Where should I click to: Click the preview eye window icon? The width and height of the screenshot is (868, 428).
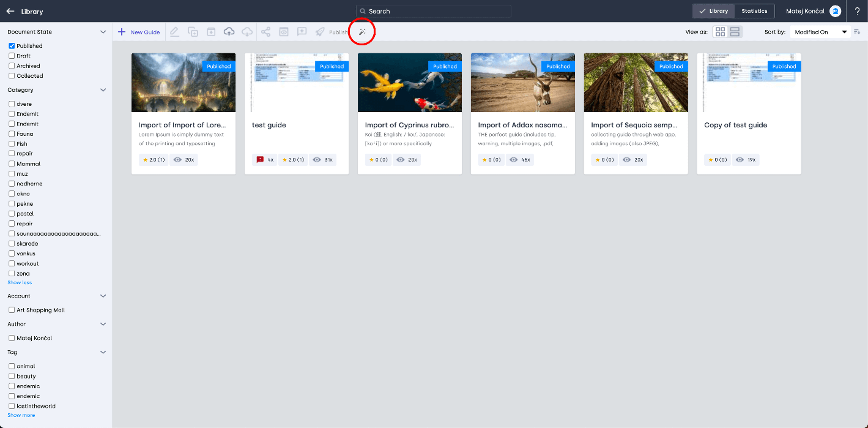coord(284,32)
